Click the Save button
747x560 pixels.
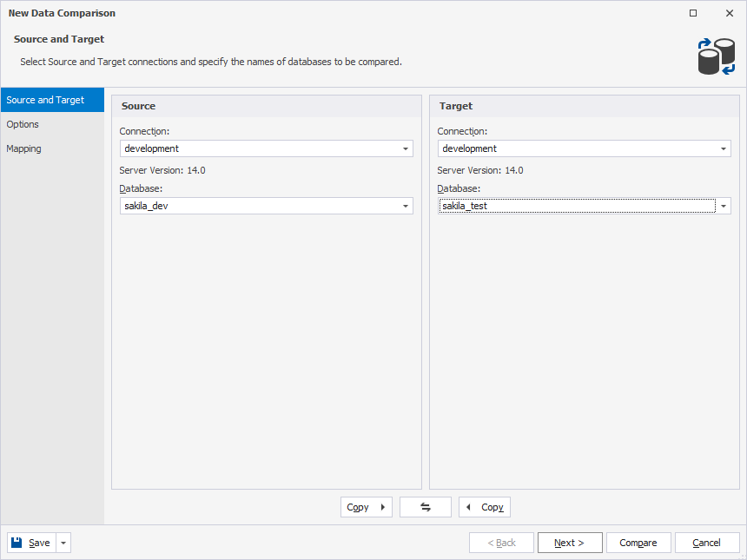(33, 542)
